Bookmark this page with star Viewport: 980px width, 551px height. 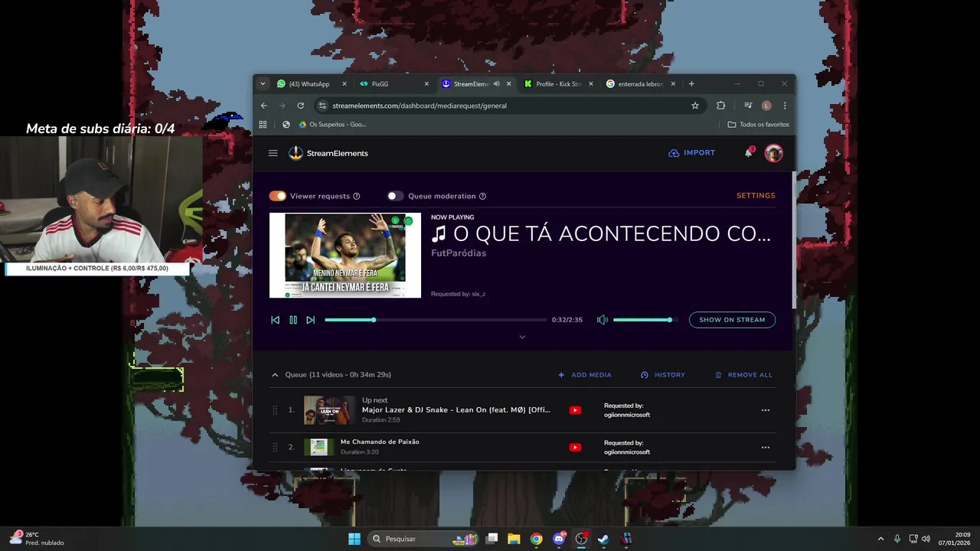pos(695,106)
